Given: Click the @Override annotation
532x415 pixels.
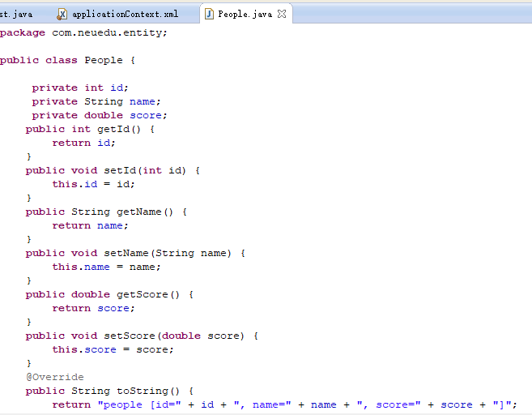Looking at the screenshot, I should [55, 377].
